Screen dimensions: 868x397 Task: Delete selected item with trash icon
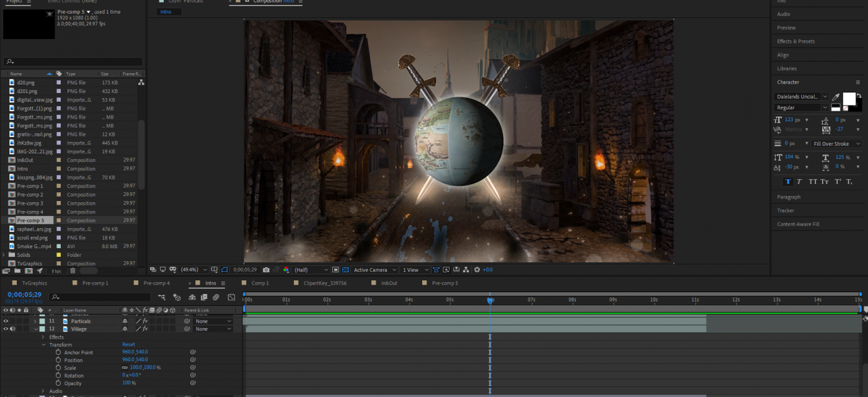coord(73,271)
